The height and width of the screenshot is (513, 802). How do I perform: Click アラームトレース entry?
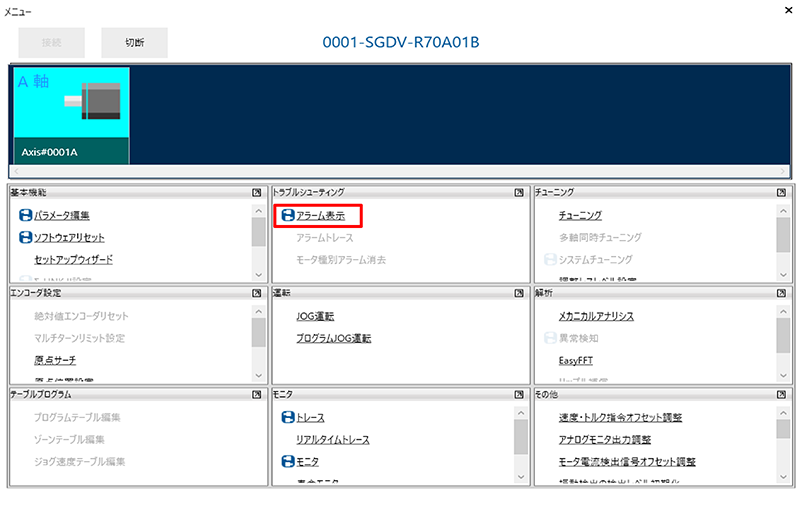[x=325, y=238]
